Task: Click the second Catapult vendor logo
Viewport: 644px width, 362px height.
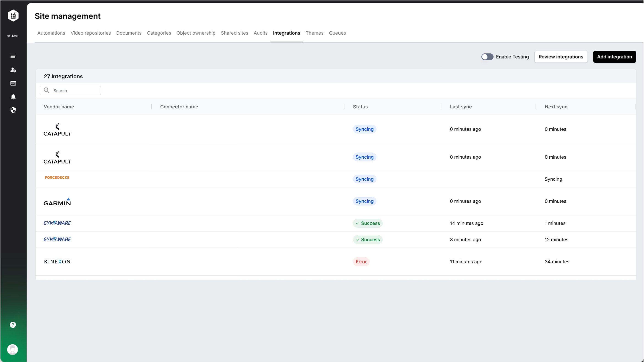Action: tap(57, 157)
